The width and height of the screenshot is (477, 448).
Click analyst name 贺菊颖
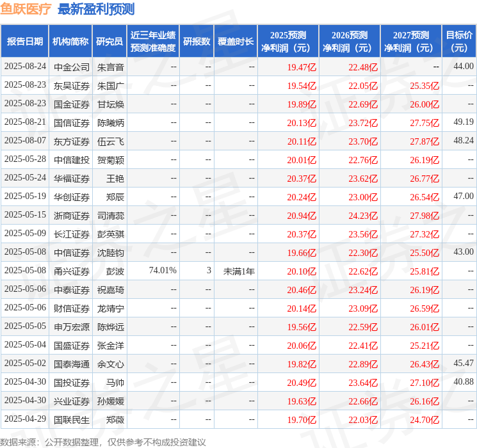pyautogui.click(x=111, y=160)
